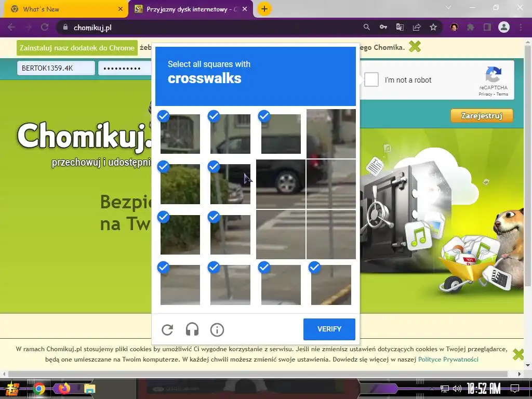Viewport: 532px width, 399px height.
Task: Open captcha help info icon
Action: [217, 329]
